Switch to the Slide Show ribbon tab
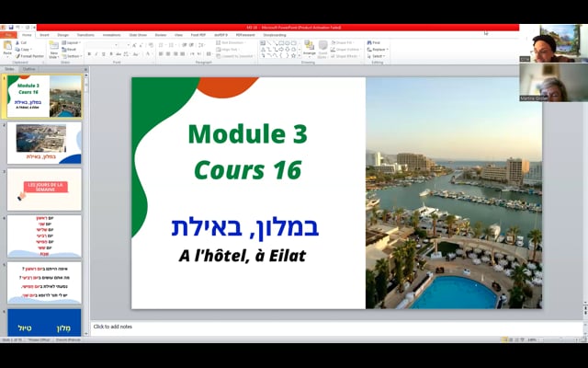588x368 pixels. click(138, 35)
